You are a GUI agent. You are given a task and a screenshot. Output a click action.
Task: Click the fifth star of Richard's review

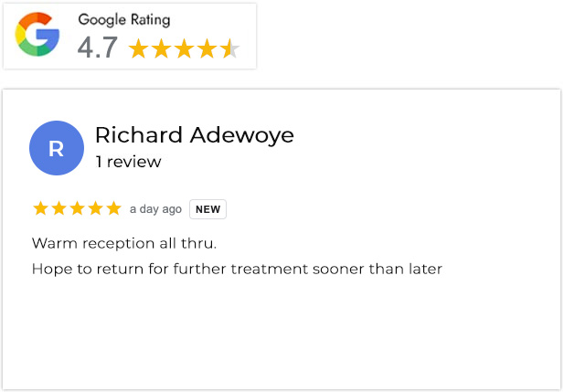click(113, 208)
